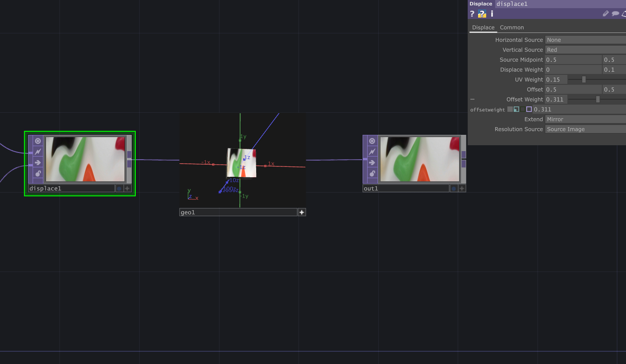Viewport: 626px width, 364px height.
Task: Click the plus button on the geo1 node
Action: [x=301, y=212]
